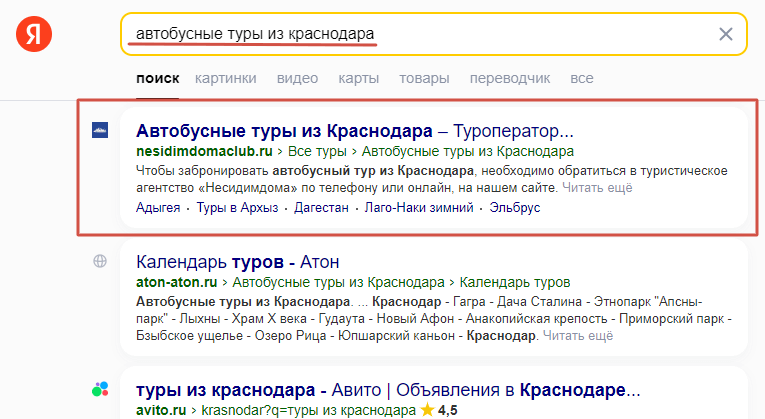
Task: Open the 'переводчик' tab
Action: (510, 79)
